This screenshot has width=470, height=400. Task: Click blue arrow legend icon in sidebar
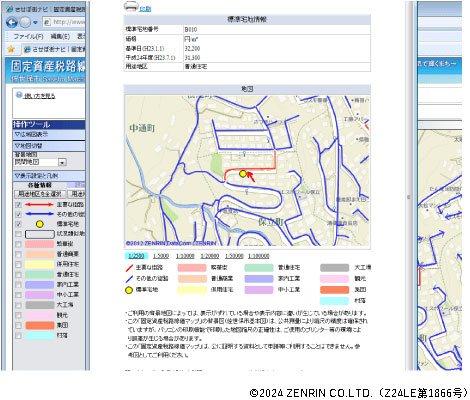click(39, 214)
